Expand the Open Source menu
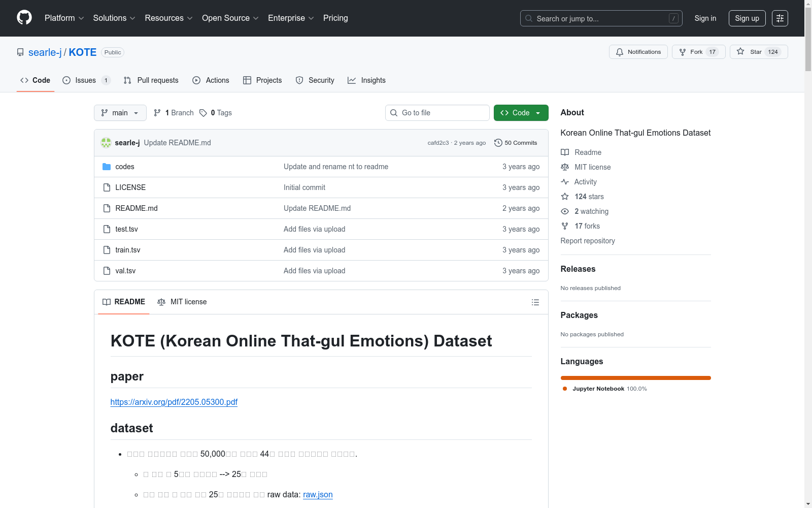 pos(230,18)
